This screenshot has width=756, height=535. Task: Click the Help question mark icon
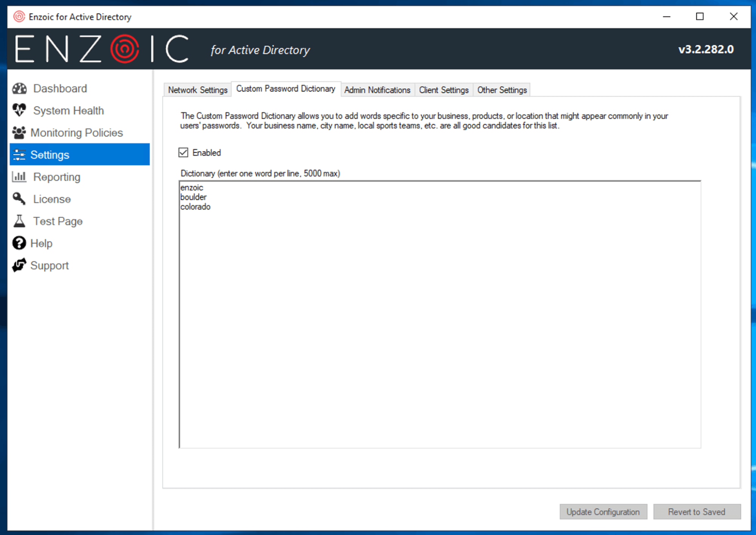(19, 243)
